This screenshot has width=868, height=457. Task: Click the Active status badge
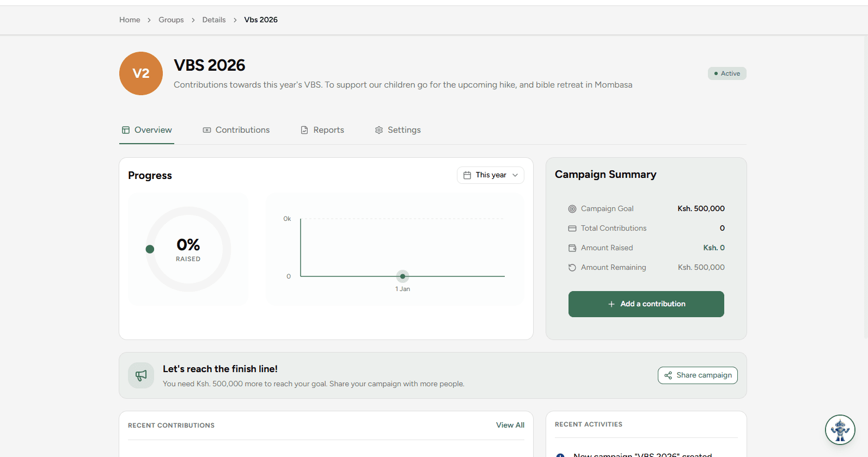(727, 73)
